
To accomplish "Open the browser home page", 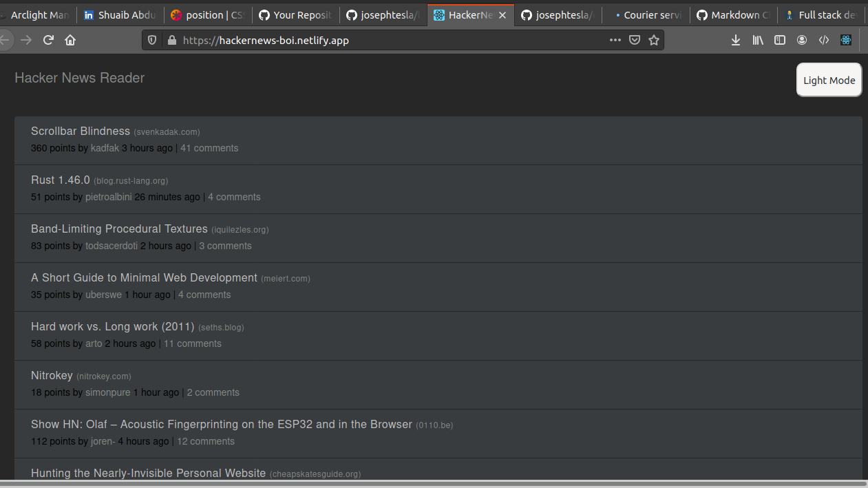I will (70, 40).
